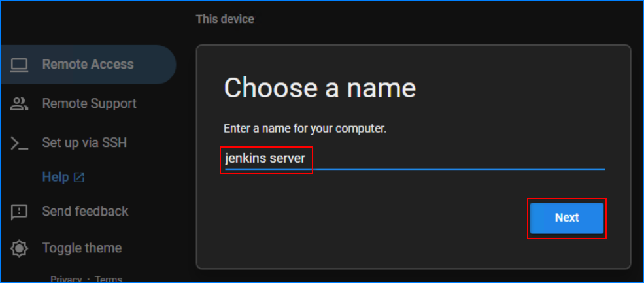The height and width of the screenshot is (283, 644).
Task: Click the sun-shaped theme icon
Action: pyautogui.click(x=20, y=248)
